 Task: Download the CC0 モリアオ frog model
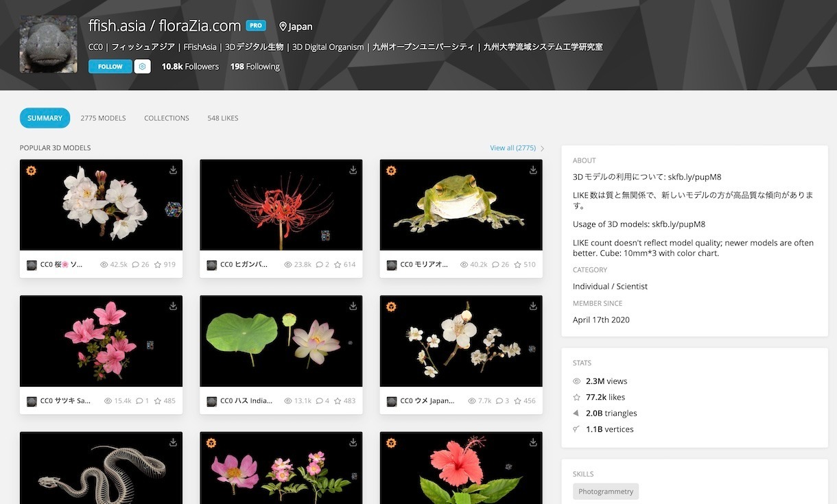532,170
